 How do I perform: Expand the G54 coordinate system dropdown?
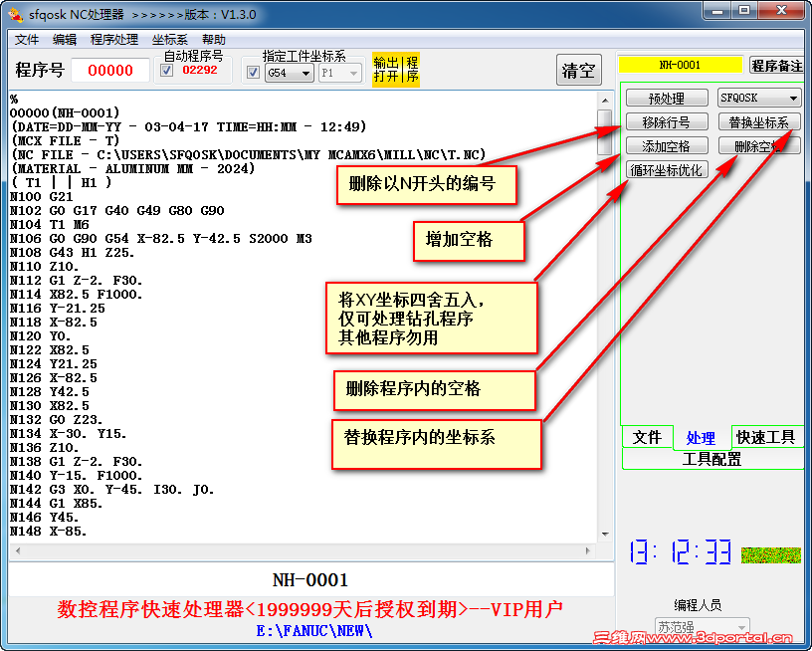pyautogui.click(x=289, y=73)
